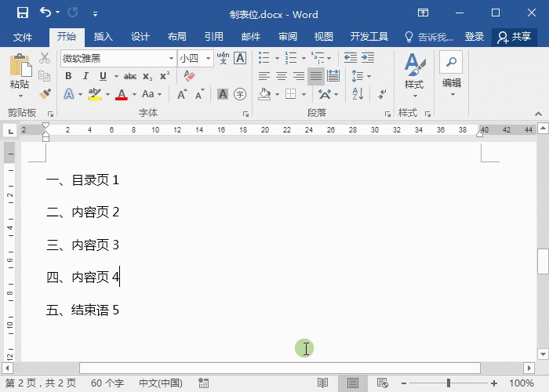
Task: Click the Undo arrow icon
Action: [45, 13]
